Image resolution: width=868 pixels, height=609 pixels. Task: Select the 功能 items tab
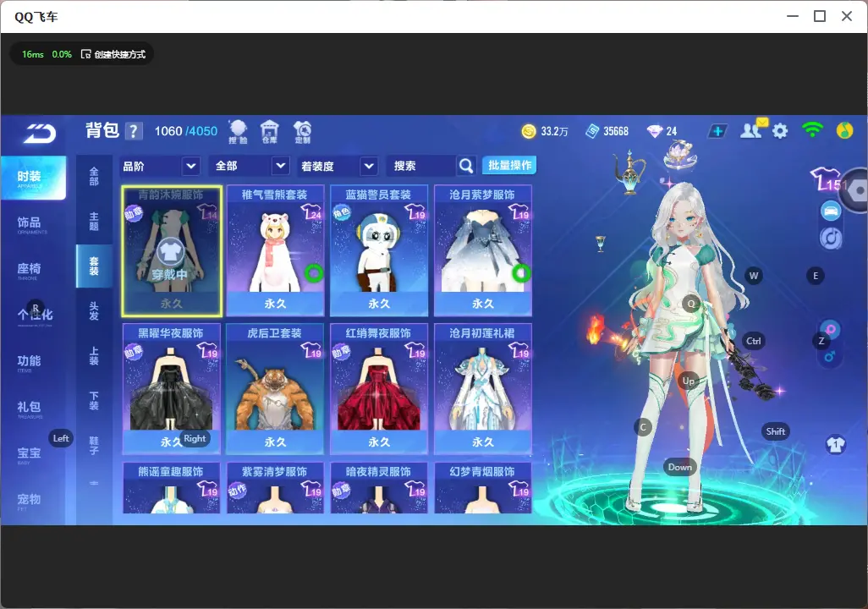[x=30, y=362]
